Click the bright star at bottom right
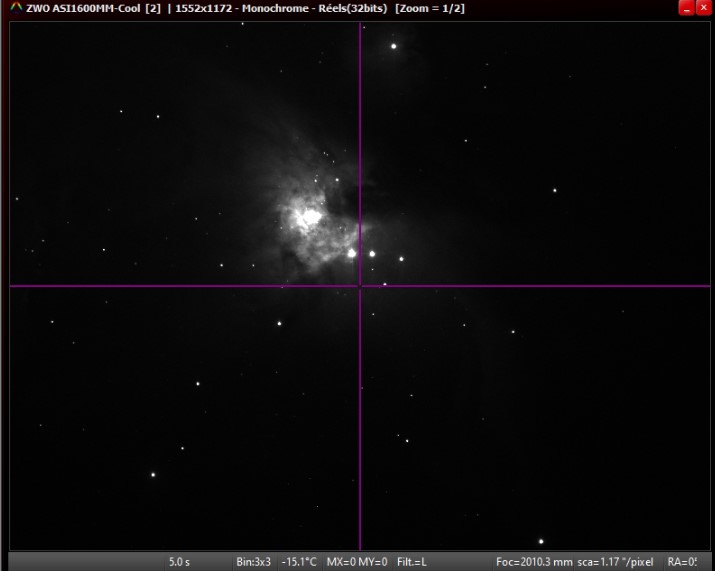 coord(541,542)
